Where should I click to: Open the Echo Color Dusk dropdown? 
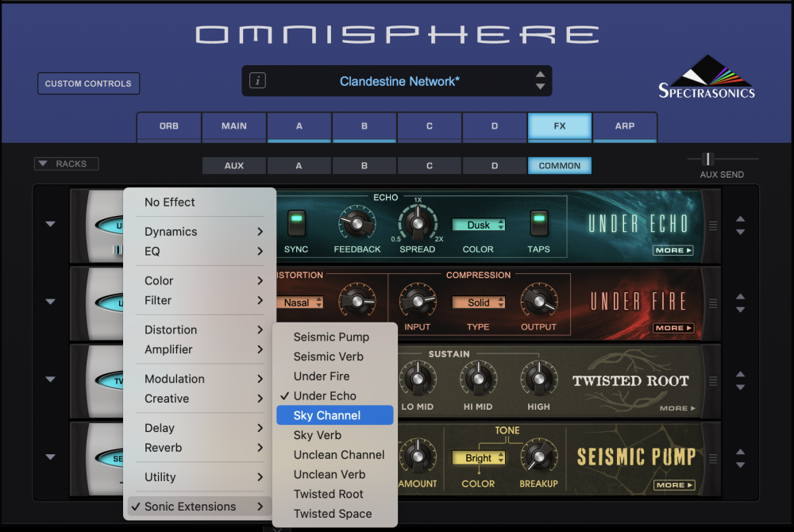point(479,225)
